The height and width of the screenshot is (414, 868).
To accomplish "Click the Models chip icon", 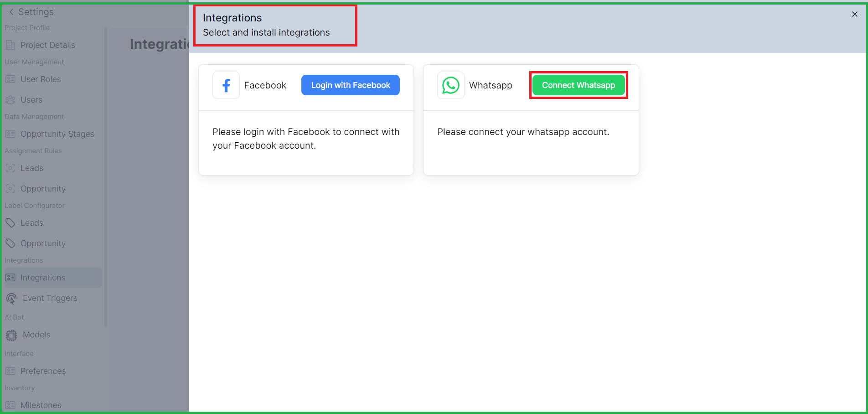I will coord(11,336).
